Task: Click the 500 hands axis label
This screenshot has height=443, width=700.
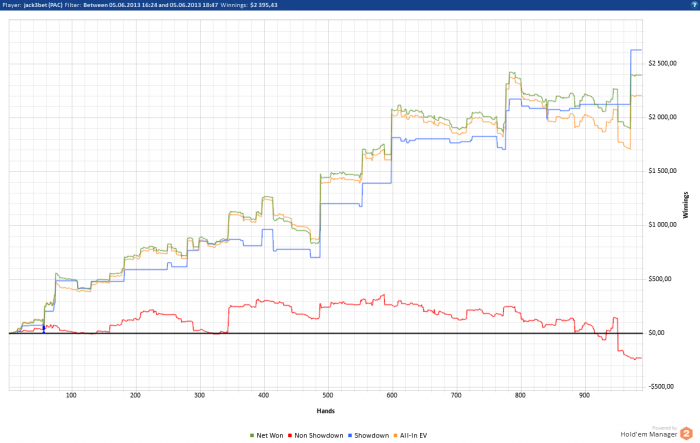Action: click(x=328, y=395)
